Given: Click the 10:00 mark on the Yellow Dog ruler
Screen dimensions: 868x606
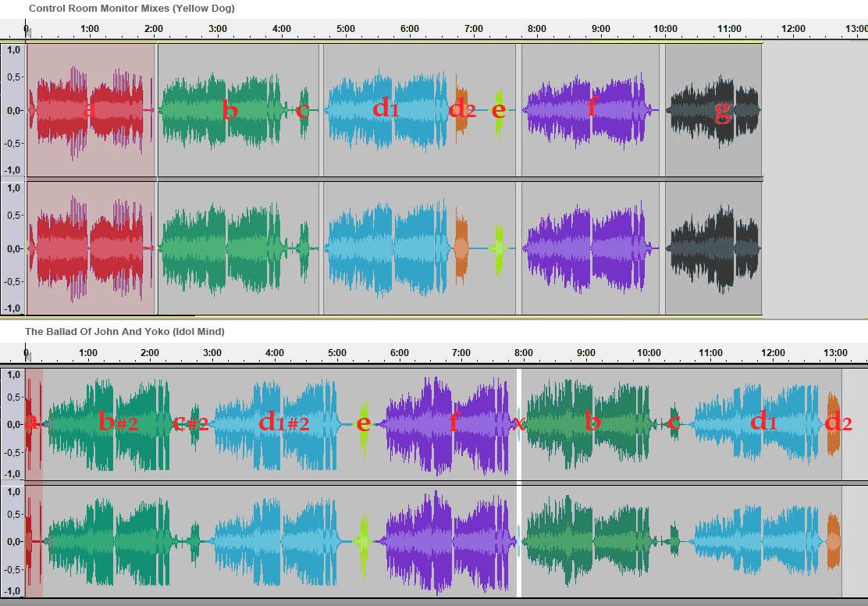Looking at the screenshot, I should point(665,29).
